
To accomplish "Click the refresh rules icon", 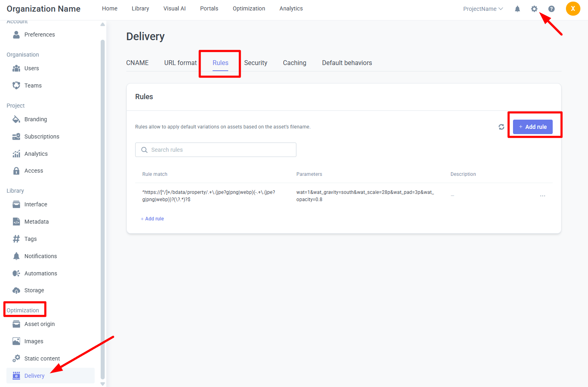I will (x=501, y=127).
